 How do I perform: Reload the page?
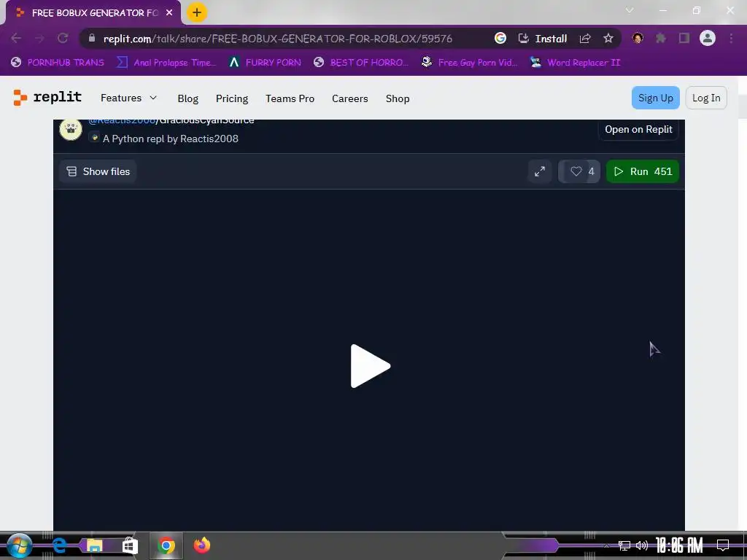63,38
